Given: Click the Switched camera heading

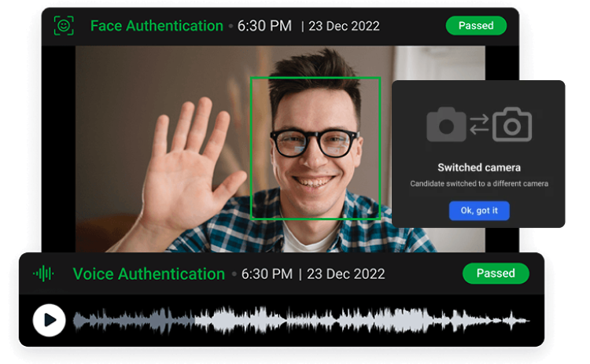Looking at the screenshot, I should [479, 167].
